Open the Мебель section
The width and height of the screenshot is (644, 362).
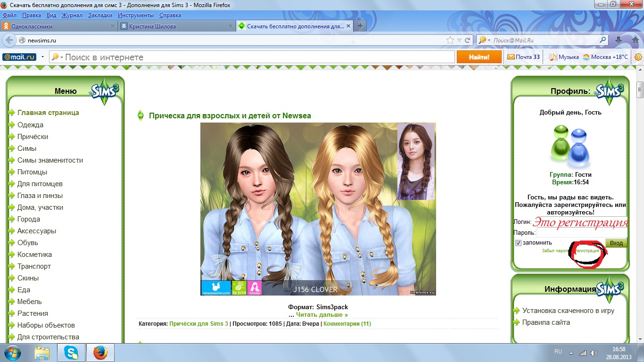tap(30, 302)
